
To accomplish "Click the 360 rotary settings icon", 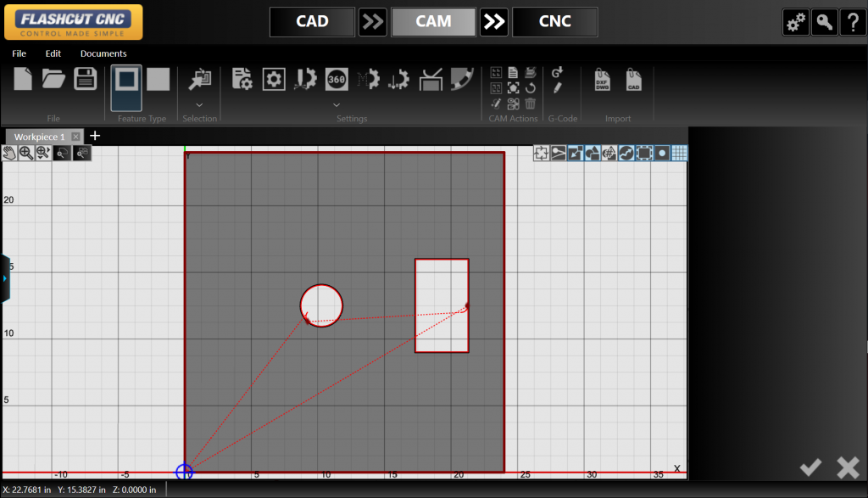I will pos(337,79).
